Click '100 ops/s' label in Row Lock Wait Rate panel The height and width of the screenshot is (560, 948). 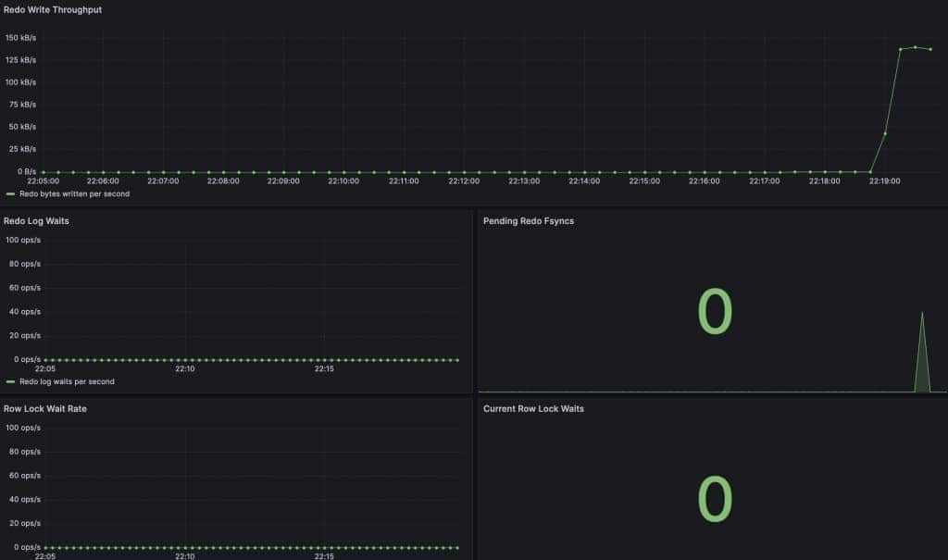[x=23, y=428]
